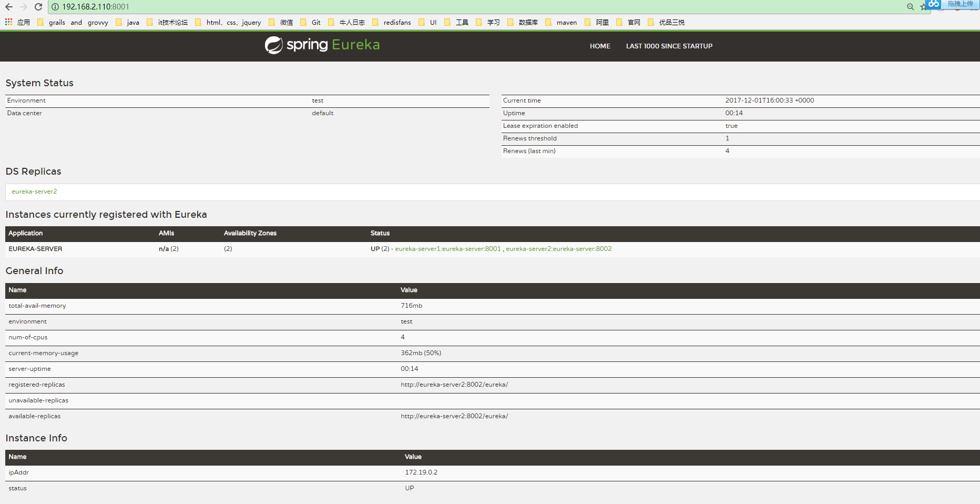This screenshot has height=504, width=980.
Task: Click the 拖拽上传 upload button
Action: [x=961, y=4]
